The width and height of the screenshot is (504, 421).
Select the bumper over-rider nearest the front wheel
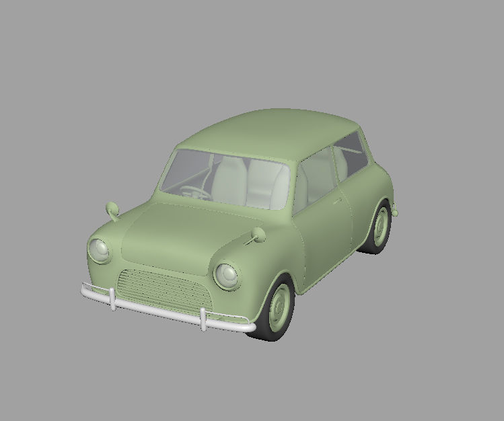[203, 319]
